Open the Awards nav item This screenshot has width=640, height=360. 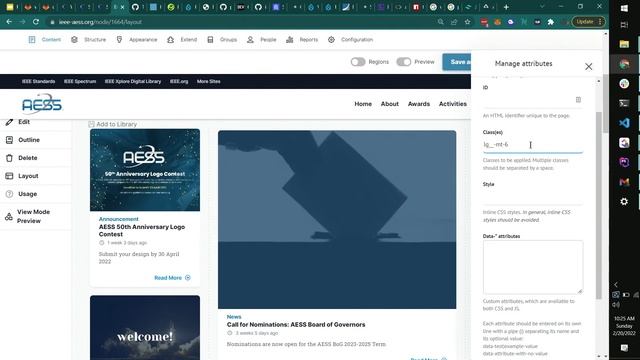pyautogui.click(x=419, y=104)
